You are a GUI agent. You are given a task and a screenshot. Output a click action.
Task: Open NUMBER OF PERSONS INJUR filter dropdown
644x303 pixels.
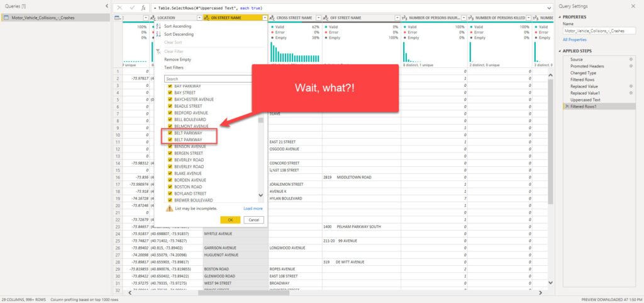464,18
